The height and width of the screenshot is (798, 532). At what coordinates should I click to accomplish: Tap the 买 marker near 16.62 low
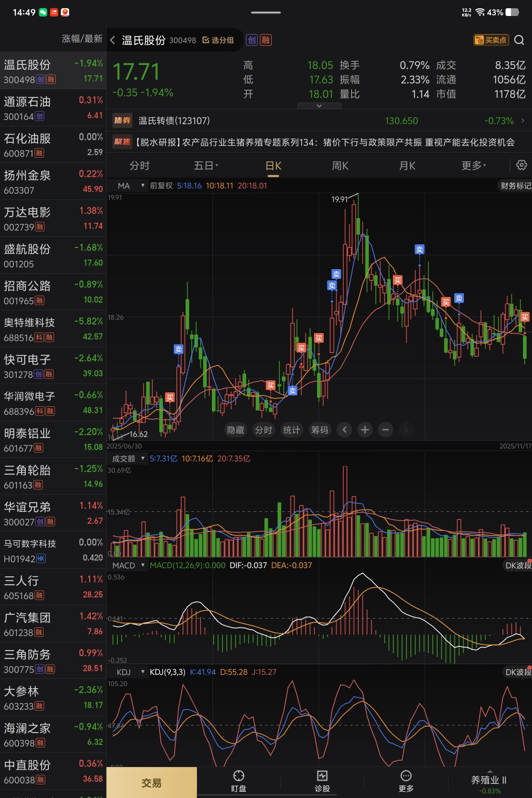pyautogui.click(x=170, y=397)
